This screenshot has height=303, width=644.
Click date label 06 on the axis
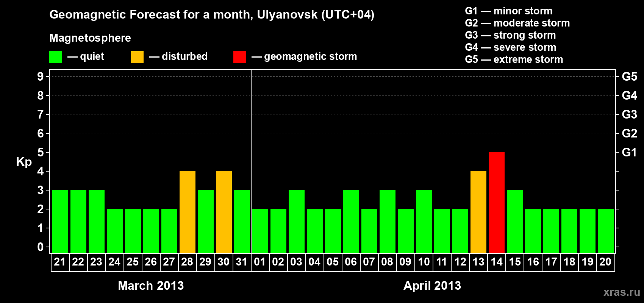tap(351, 262)
